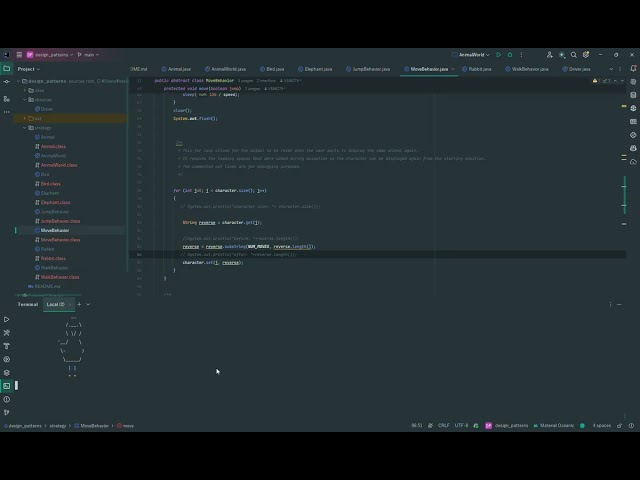The width and height of the screenshot is (640, 480).
Task: Open the Project view dropdown
Action: click(x=29, y=69)
